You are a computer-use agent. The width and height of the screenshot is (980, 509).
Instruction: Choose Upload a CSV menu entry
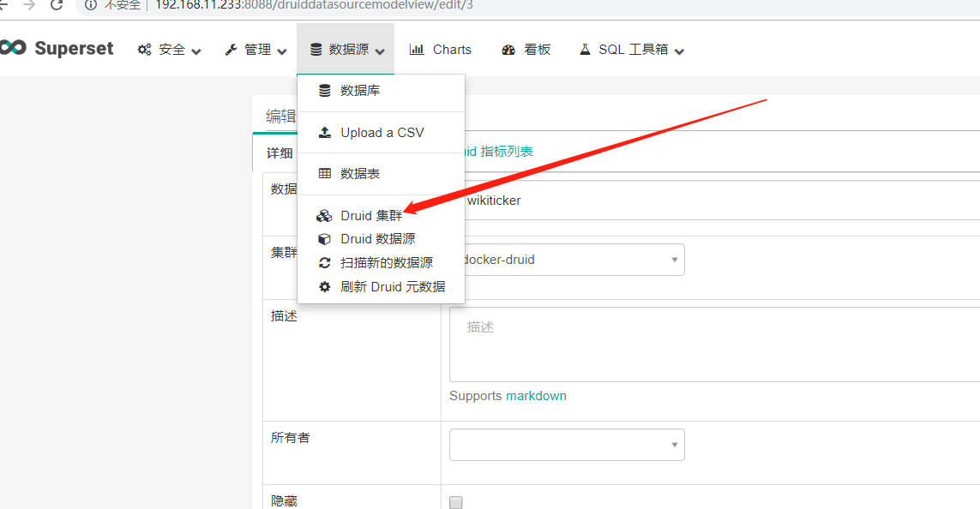point(382,133)
